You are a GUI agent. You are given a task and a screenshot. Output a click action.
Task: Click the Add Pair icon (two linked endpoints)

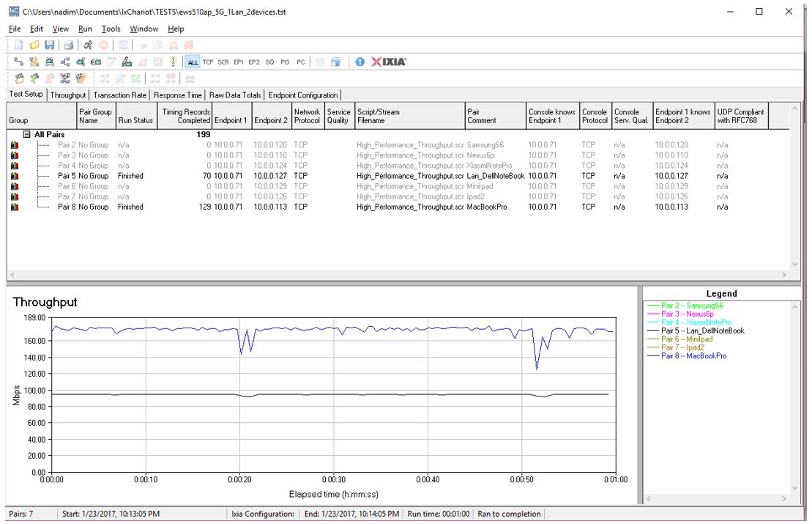pyautogui.click(x=18, y=62)
